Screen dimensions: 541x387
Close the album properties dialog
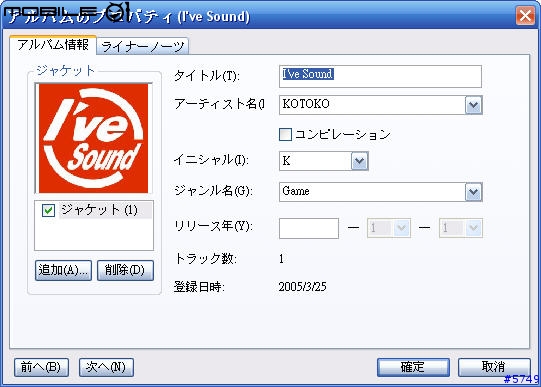(525, 16)
